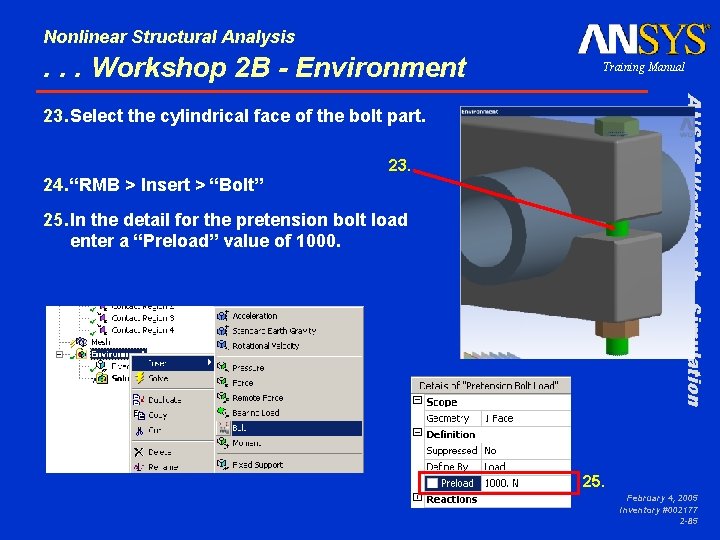Select the highlighted Environment tree item
Viewport: 720px width, 540px height.
coord(109,354)
